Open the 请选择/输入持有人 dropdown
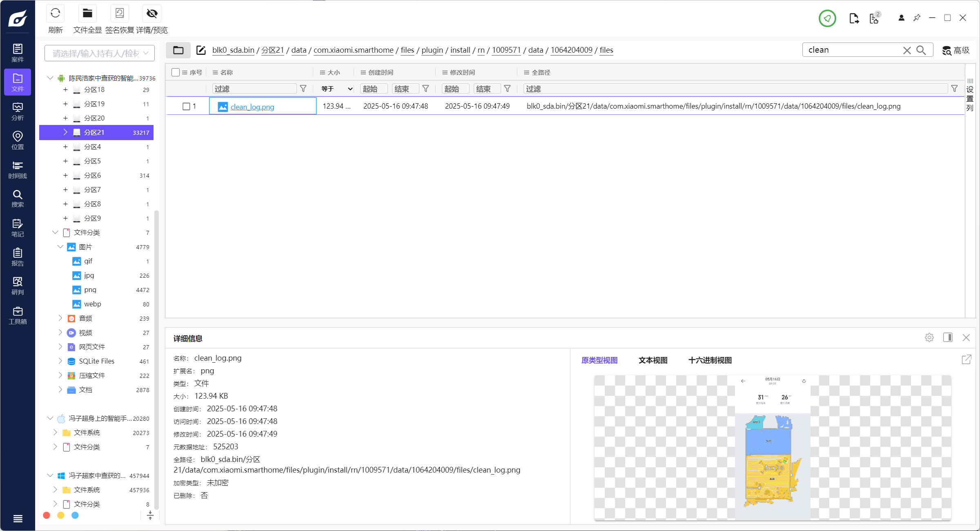This screenshot has width=980, height=531. coord(99,54)
